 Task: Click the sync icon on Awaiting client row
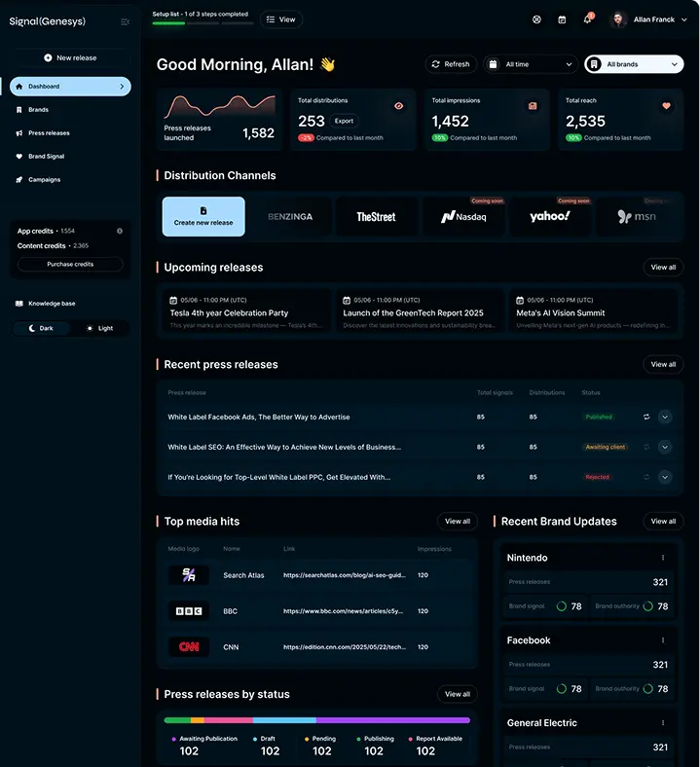(x=646, y=447)
